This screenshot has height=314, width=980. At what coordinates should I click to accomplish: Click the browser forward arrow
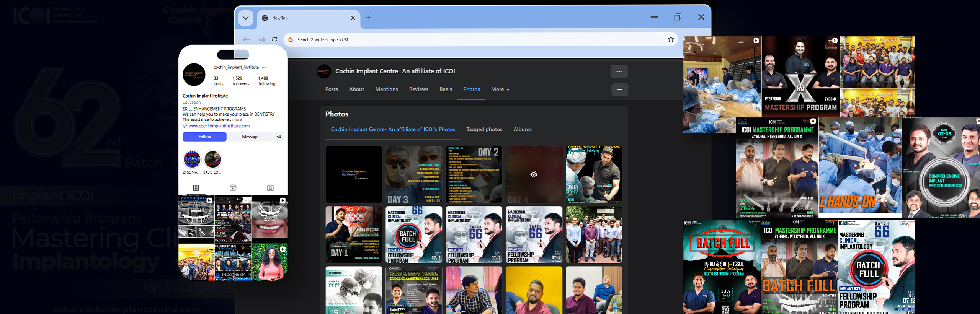coord(261,40)
